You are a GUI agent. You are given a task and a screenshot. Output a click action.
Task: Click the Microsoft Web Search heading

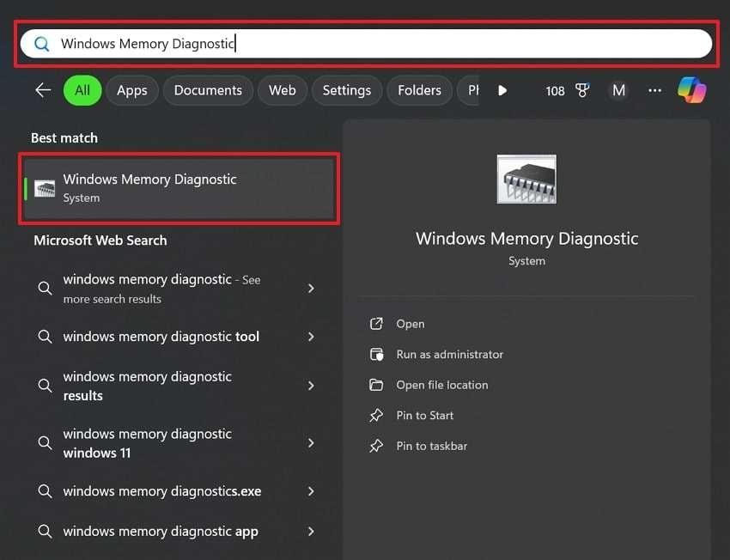coord(100,240)
